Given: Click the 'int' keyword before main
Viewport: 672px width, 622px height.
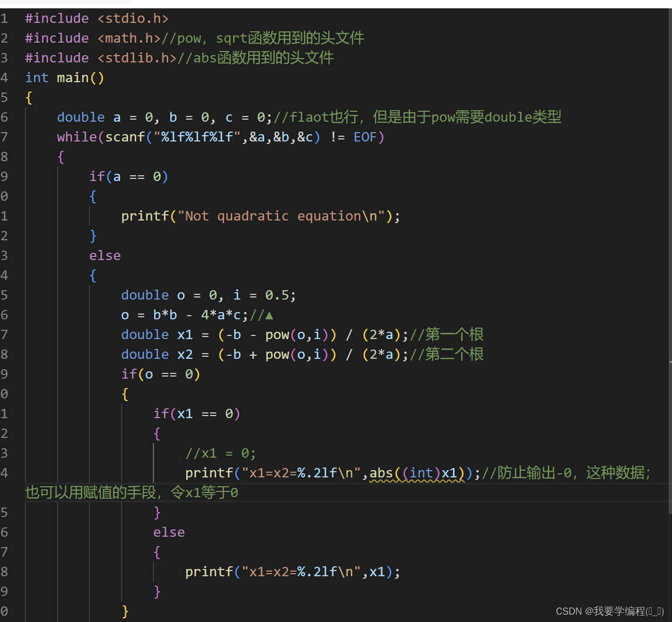Looking at the screenshot, I should [37, 78].
